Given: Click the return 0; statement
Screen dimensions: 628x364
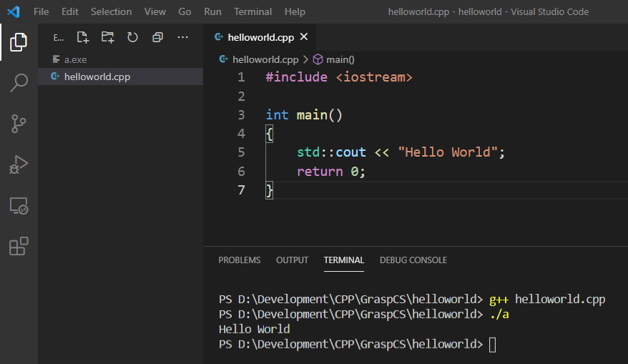Looking at the screenshot, I should [x=331, y=172].
